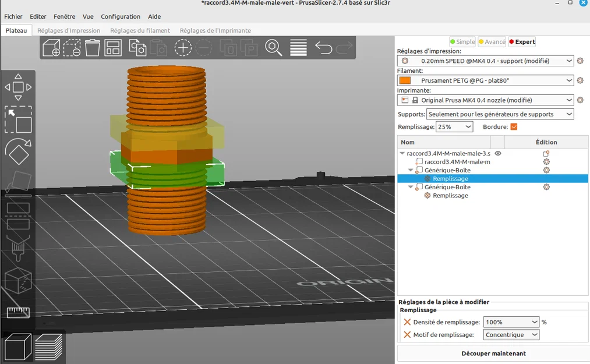590x364 pixels.
Task: Open the Aide menu
Action: [154, 16]
